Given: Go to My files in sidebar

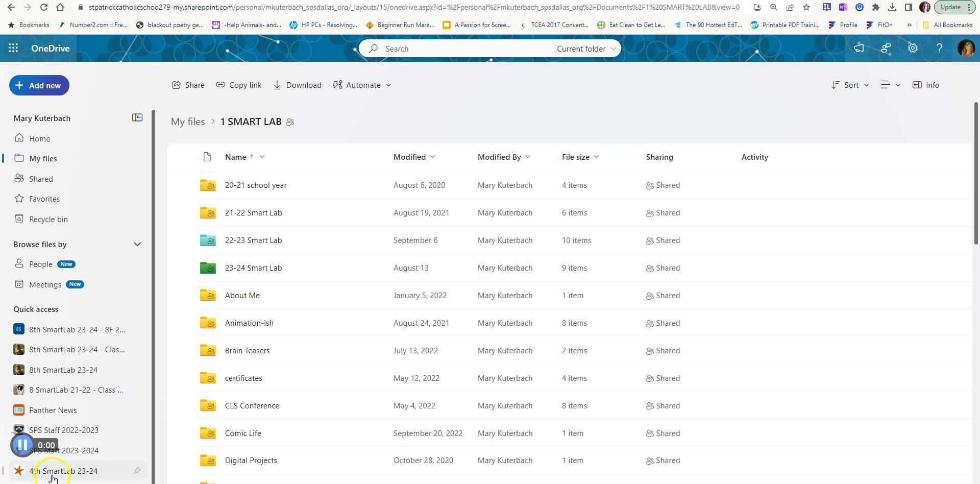Looking at the screenshot, I should [x=43, y=158].
